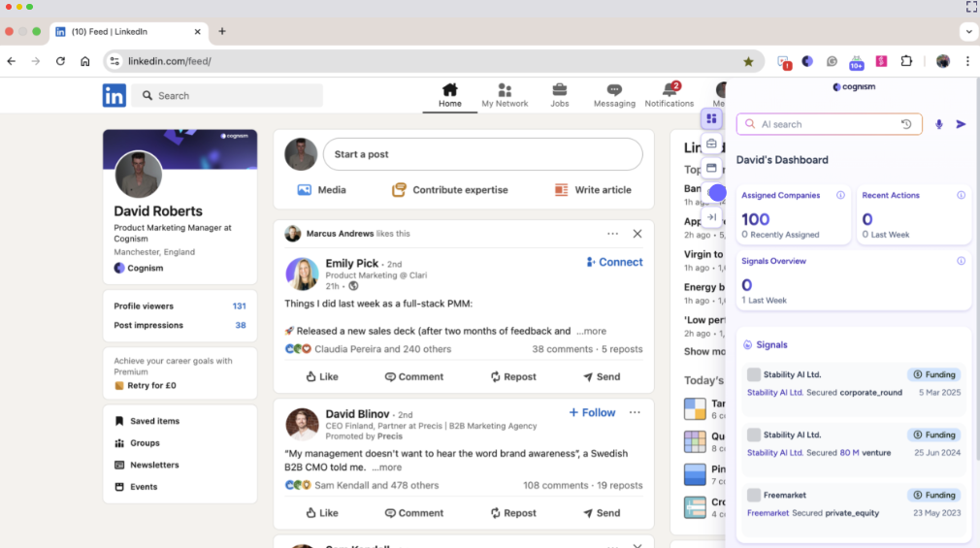Like Emily Pick's post
980x548 pixels.
click(x=322, y=376)
